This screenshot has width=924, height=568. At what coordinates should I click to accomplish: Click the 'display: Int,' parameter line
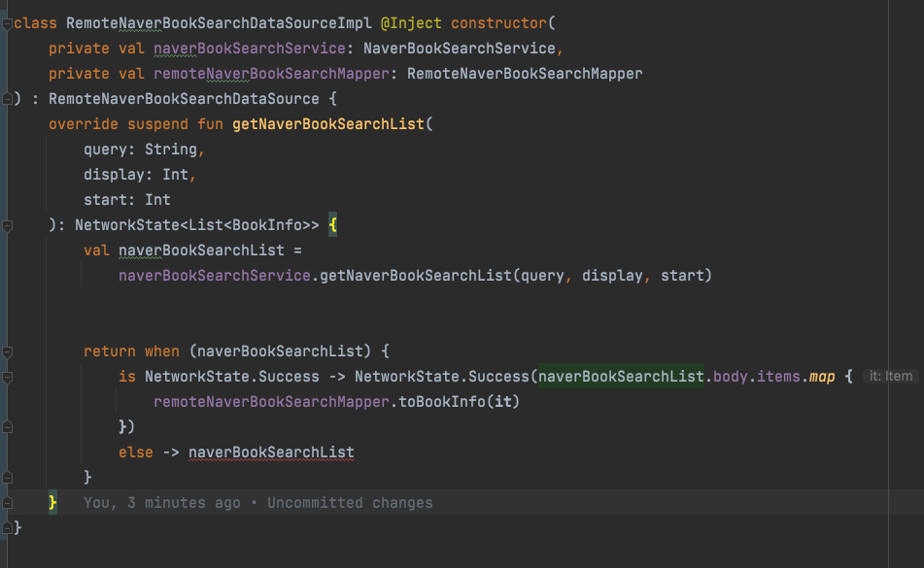tap(140, 175)
